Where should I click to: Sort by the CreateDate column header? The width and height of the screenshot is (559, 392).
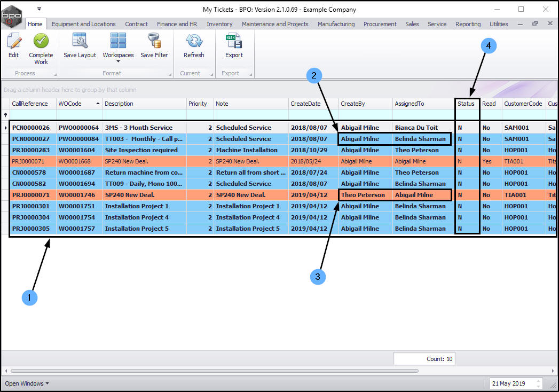[313, 104]
